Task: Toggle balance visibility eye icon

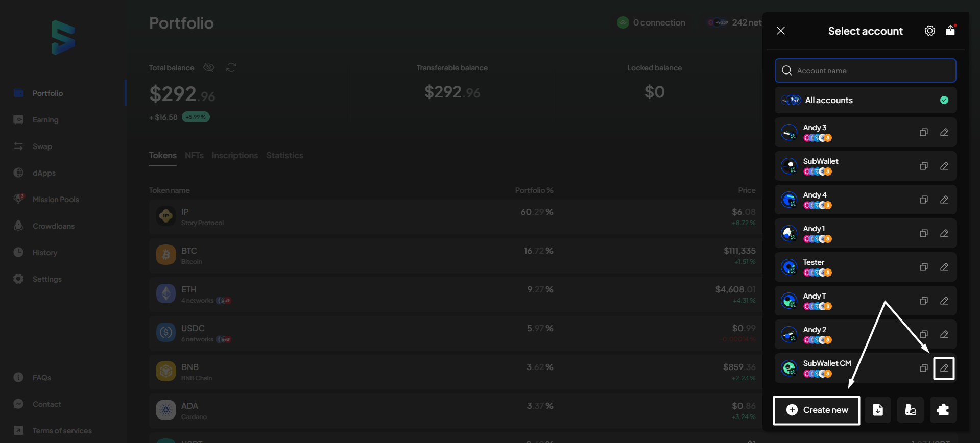Action: [x=209, y=68]
